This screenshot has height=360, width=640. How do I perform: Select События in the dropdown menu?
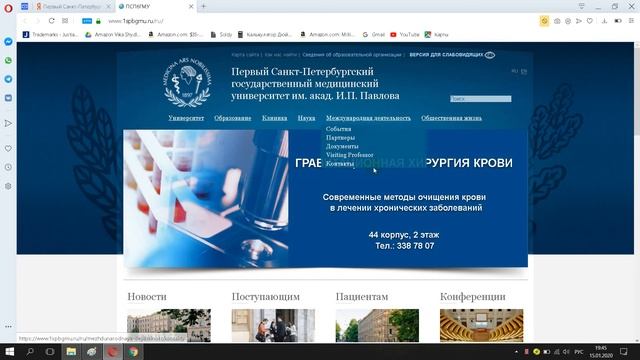point(338,129)
